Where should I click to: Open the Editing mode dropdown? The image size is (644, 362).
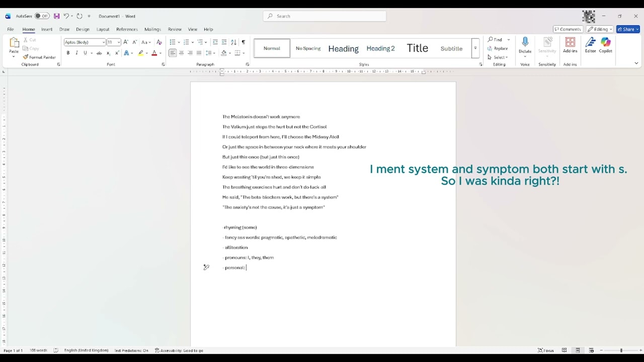pyautogui.click(x=600, y=29)
